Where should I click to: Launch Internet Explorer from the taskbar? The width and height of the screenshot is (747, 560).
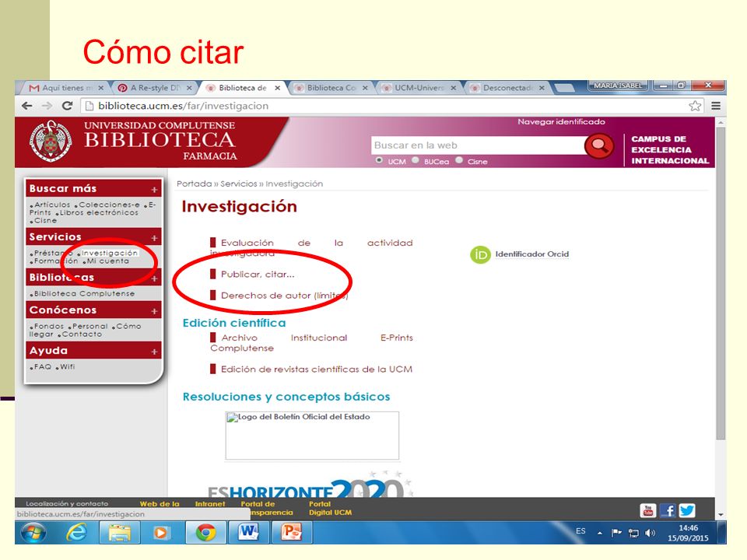pyautogui.click(x=76, y=532)
